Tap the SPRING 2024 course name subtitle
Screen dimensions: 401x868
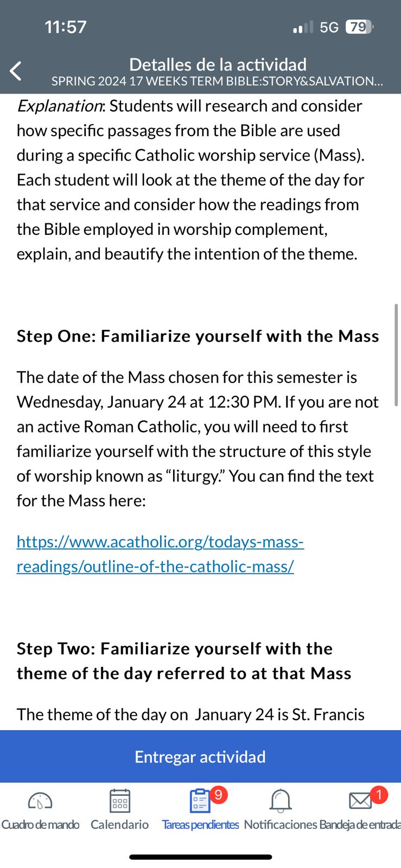[x=217, y=81]
